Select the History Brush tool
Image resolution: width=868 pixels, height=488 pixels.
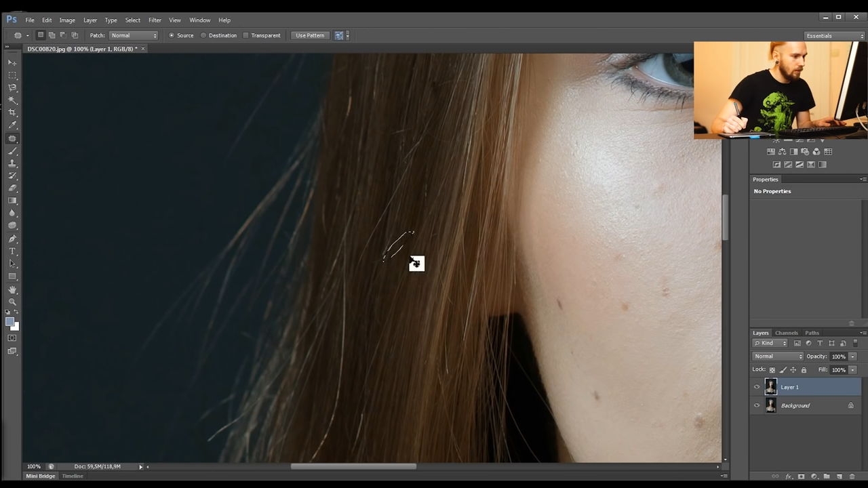12,176
